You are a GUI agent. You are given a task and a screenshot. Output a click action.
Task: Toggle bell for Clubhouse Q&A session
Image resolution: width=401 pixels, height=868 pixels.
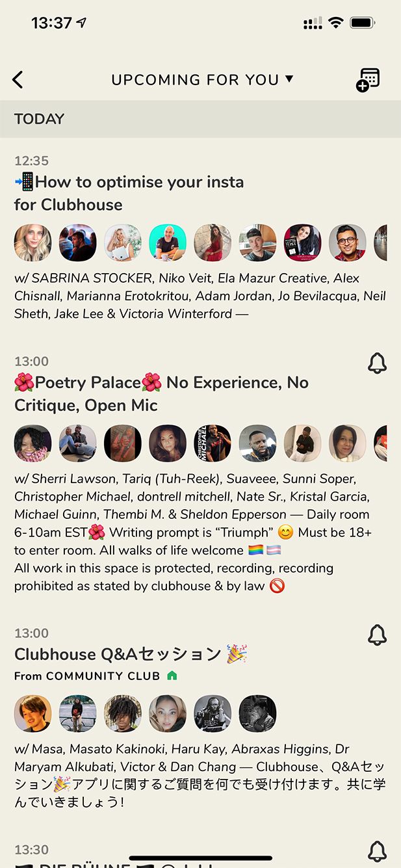pos(377,635)
